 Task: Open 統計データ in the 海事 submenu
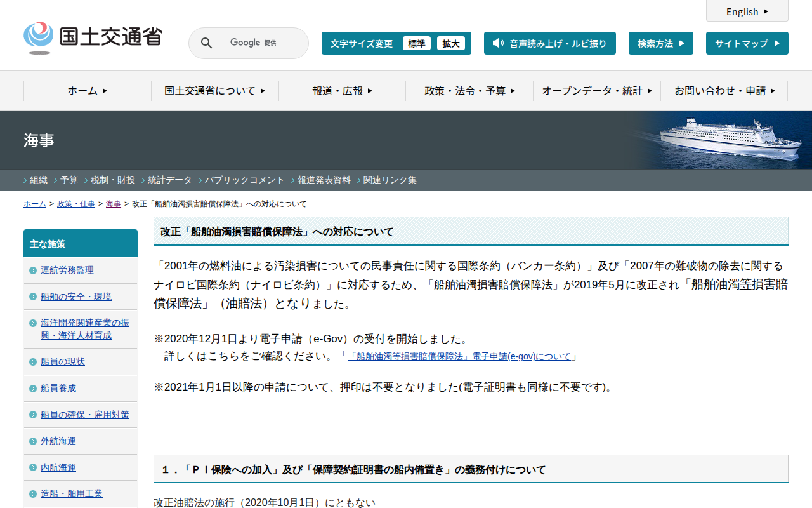point(170,180)
